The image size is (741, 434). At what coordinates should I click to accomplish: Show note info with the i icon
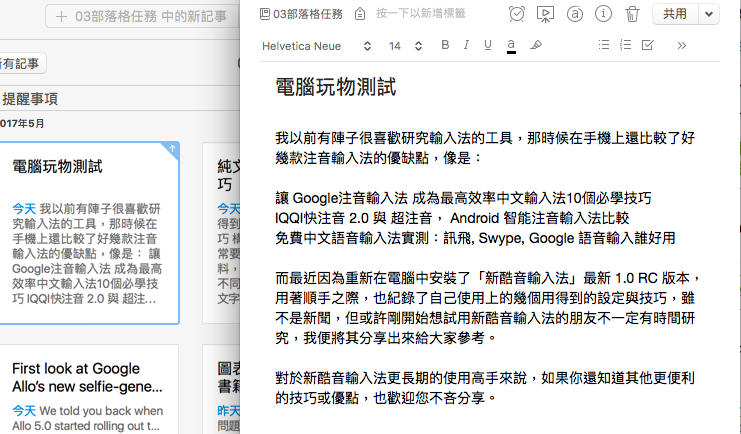pyautogui.click(x=603, y=14)
